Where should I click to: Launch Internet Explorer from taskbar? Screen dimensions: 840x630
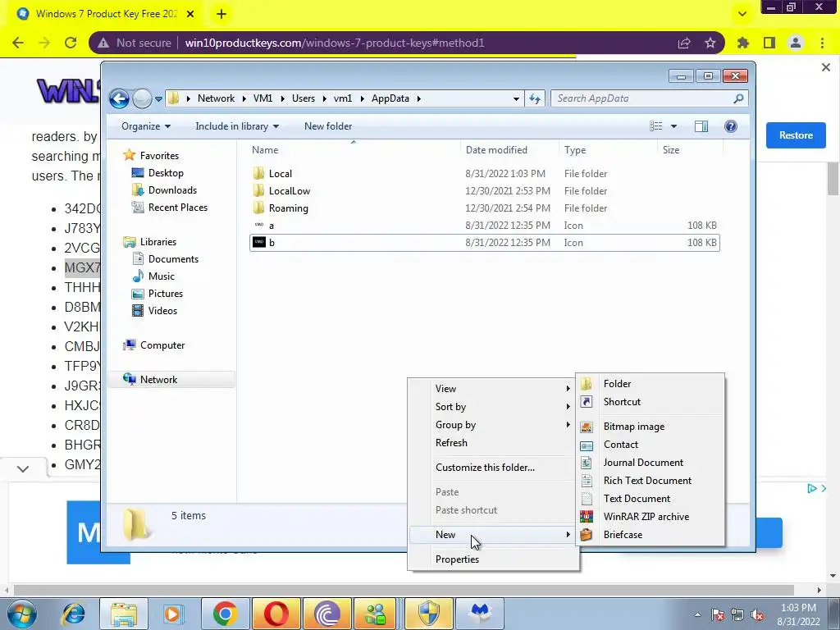[x=73, y=614]
